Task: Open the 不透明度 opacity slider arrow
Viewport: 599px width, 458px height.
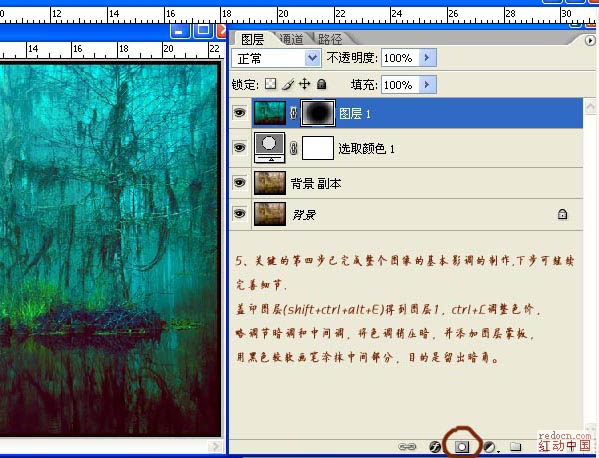Action: 427,58
